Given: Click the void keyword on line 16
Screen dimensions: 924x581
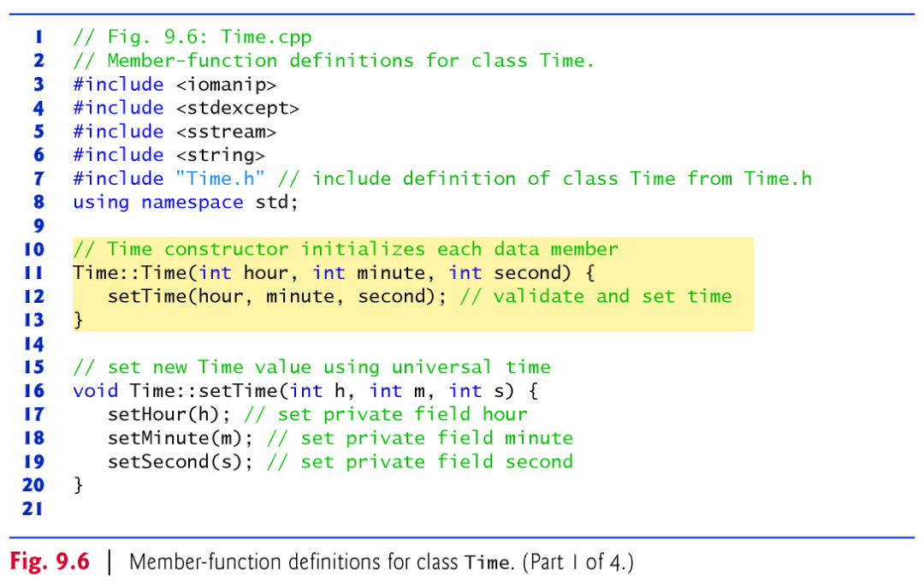Looking at the screenshot, I should coord(96,390).
